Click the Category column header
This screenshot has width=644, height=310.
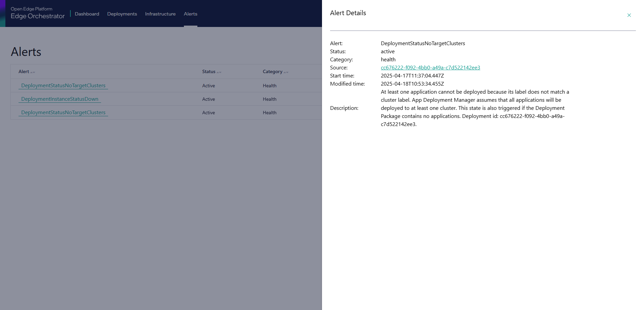(x=273, y=71)
